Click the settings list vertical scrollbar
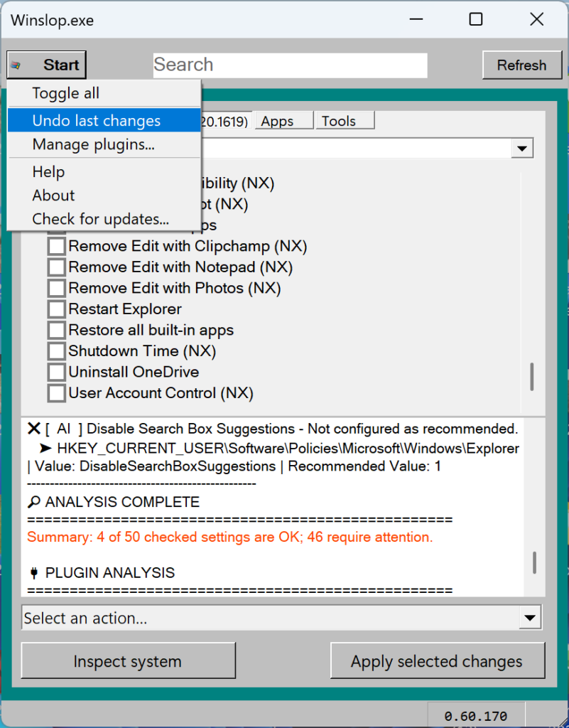This screenshot has height=728, width=569. (532, 376)
